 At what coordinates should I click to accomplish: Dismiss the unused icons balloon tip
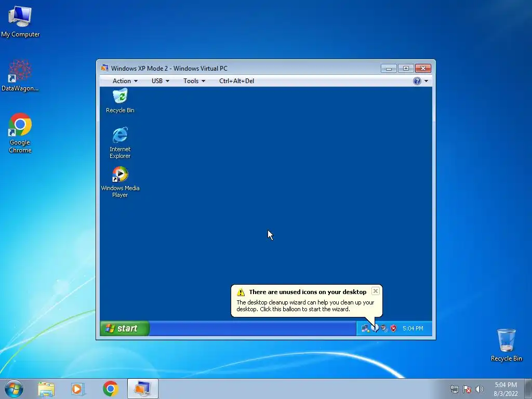(375, 291)
